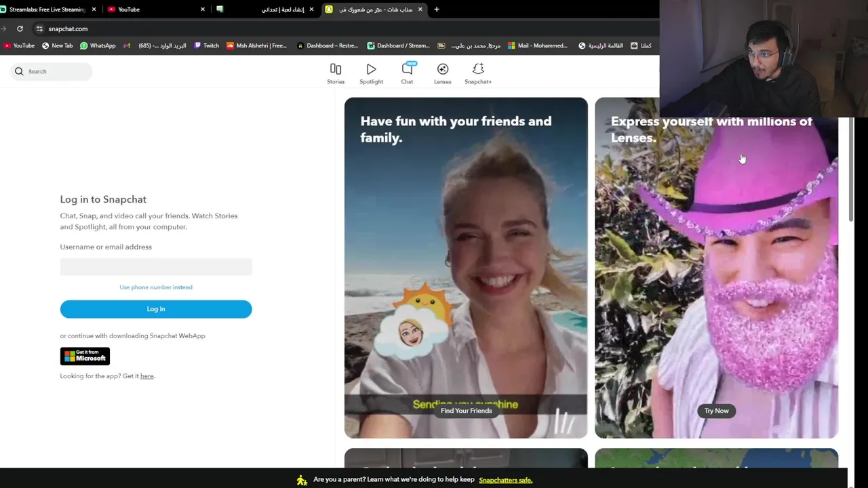Click the Find Your Friends button
This screenshot has height=488, width=868.
coord(466,411)
